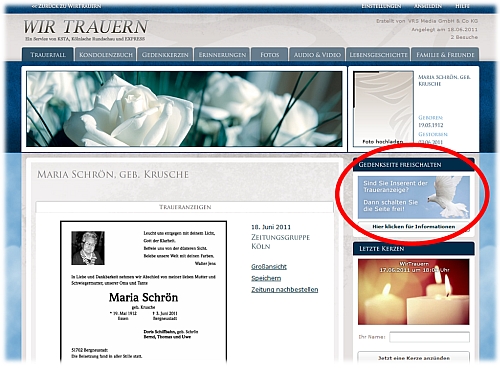
Task: Open the Hilfe link
Action: (463, 6)
